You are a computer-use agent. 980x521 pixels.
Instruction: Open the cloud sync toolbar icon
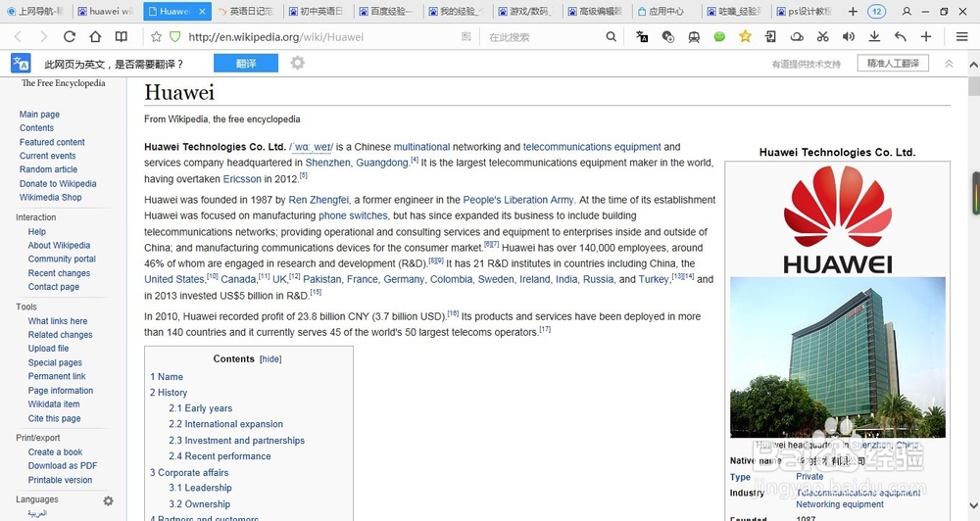pos(797,37)
